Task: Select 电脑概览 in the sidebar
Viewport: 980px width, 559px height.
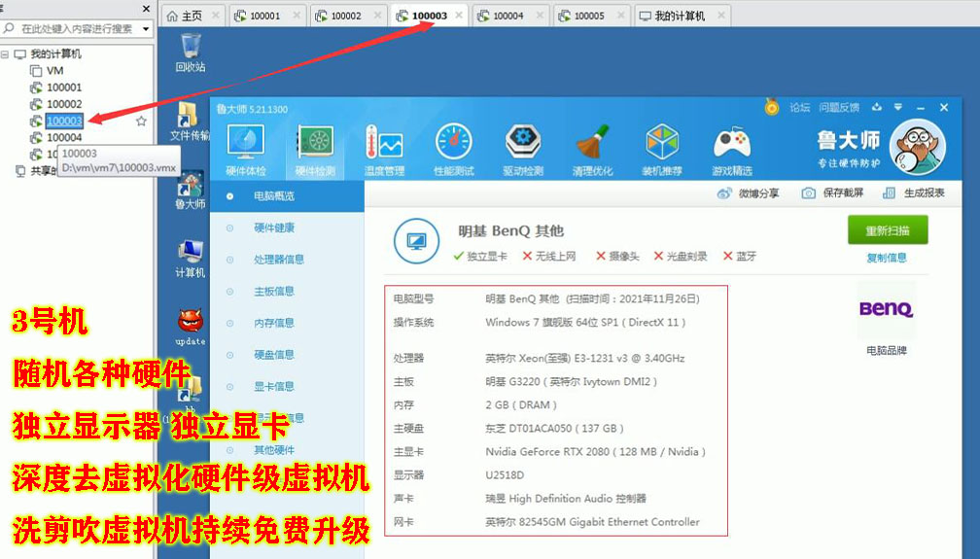Action: (287, 196)
